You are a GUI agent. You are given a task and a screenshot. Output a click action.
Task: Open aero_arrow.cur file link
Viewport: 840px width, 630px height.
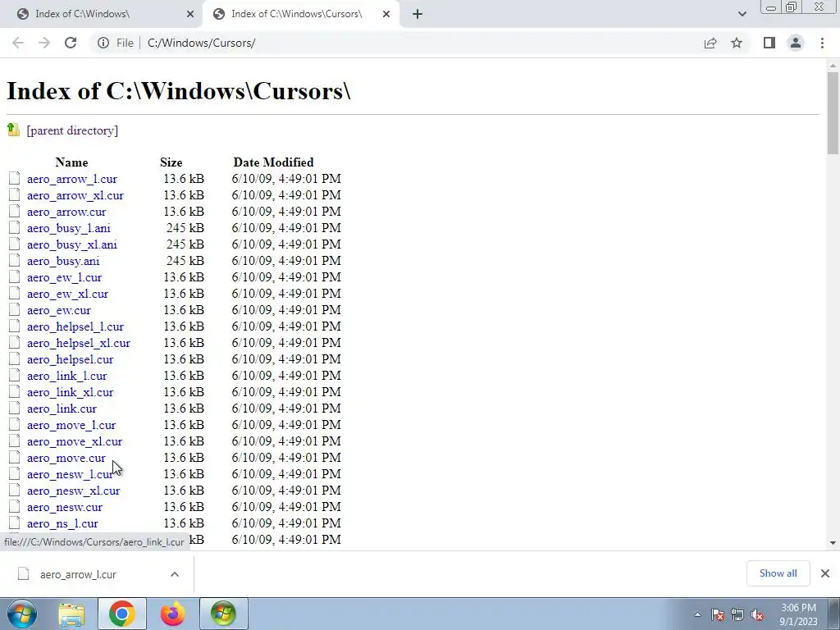pos(66,212)
